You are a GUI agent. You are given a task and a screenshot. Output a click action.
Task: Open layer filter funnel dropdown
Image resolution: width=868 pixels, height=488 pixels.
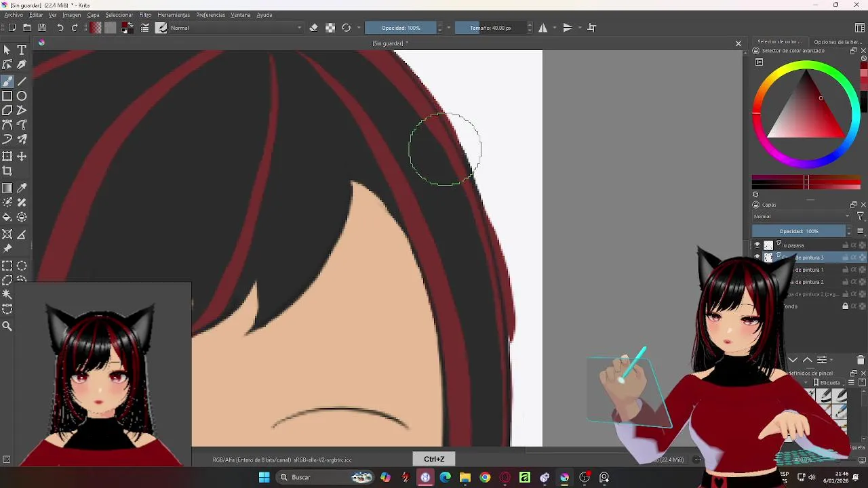coord(860,216)
